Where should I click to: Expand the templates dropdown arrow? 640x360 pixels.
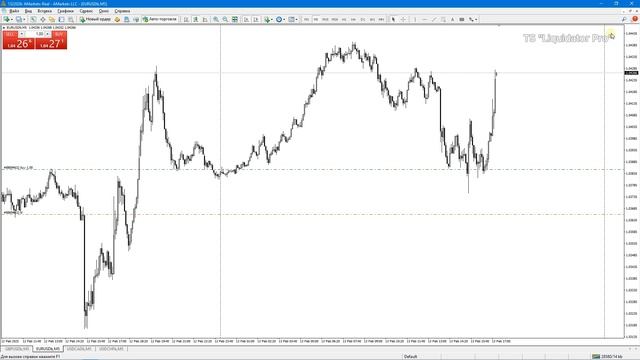(x=297, y=19)
